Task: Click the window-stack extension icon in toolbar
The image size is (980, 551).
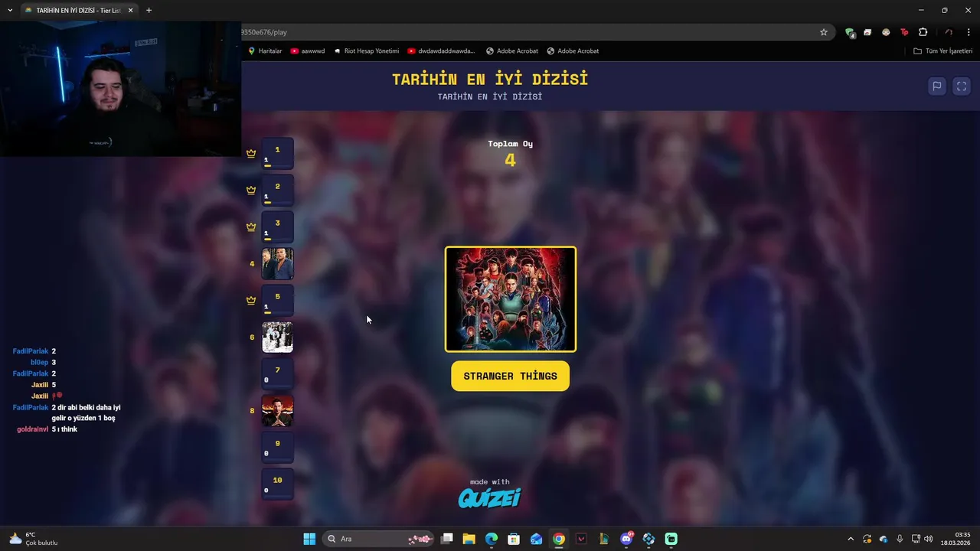Action: pos(867,32)
